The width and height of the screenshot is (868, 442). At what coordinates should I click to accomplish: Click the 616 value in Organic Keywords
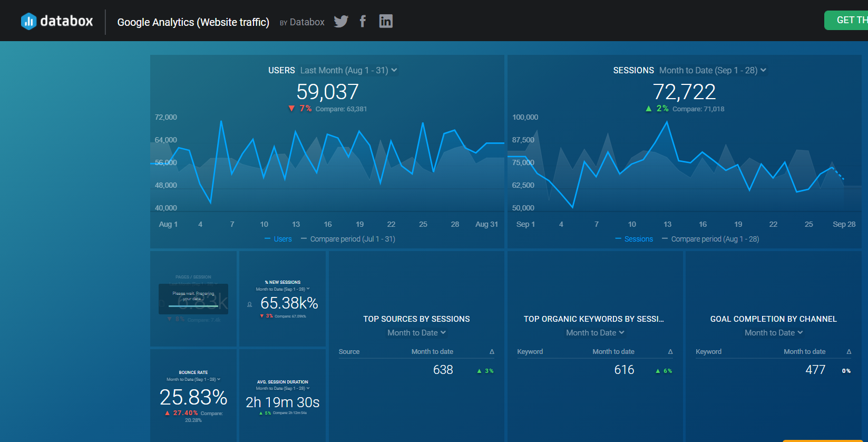[x=624, y=370]
